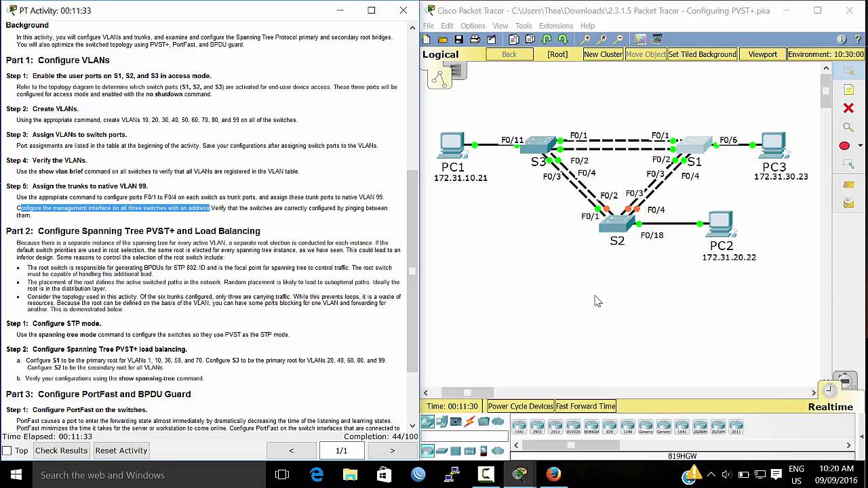Open the network information icon
Viewport: 868px width, 488px height.
[842, 39]
